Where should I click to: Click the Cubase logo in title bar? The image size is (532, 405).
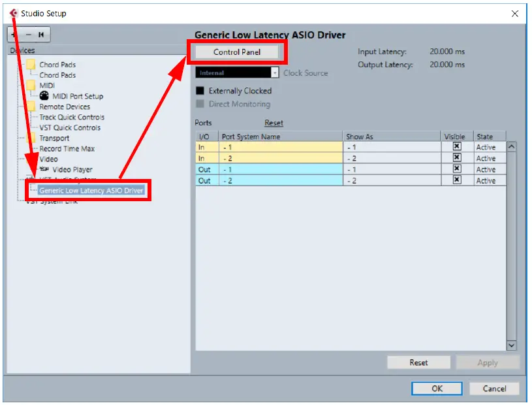(14, 13)
